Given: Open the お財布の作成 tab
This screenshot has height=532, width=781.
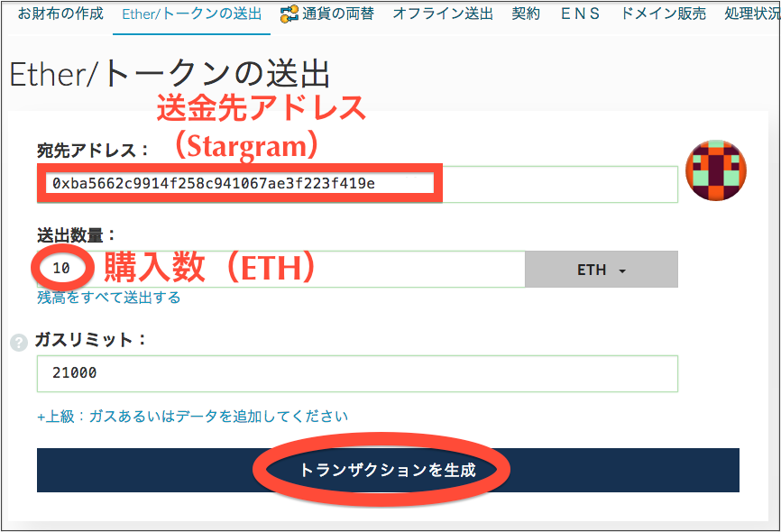Looking at the screenshot, I should [x=60, y=14].
